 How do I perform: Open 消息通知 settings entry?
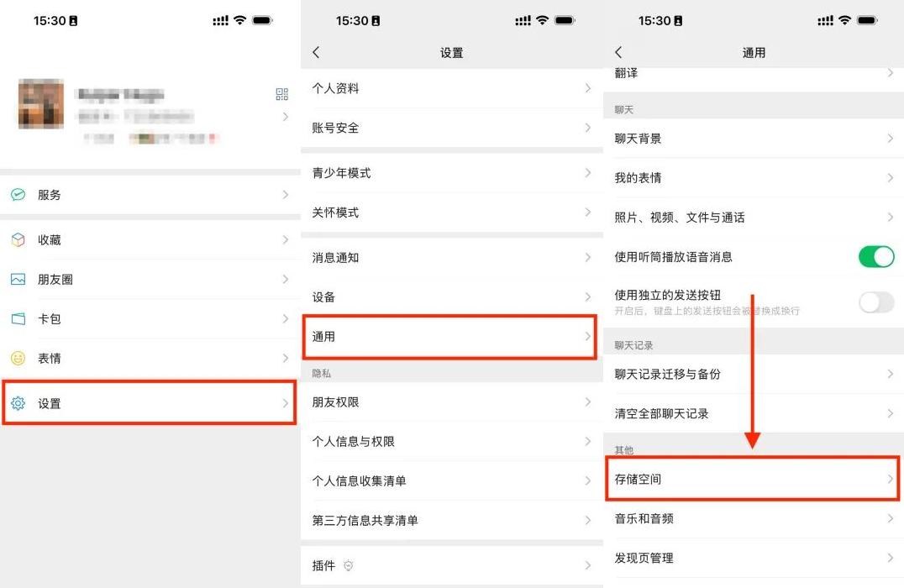452,258
